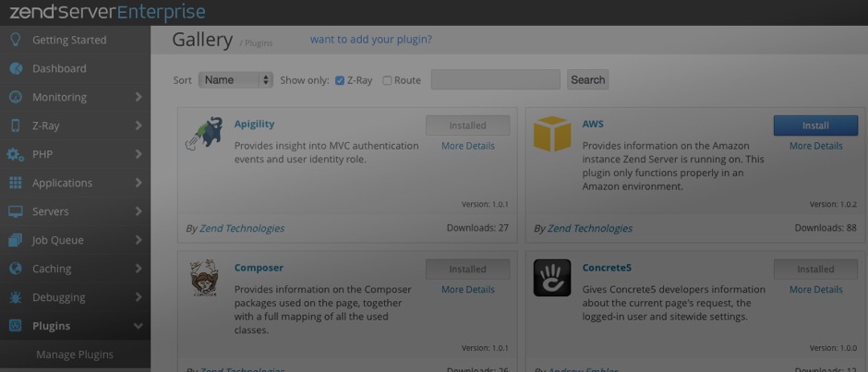The image size is (868, 372).
Task: Follow the 'want to add your plugin?' link
Action: click(370, 40)
